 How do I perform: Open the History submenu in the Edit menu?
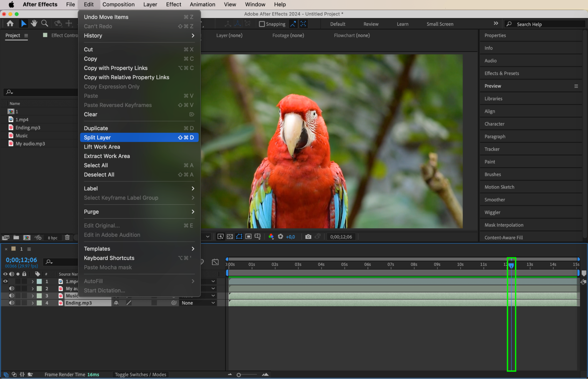coord(93,36)
